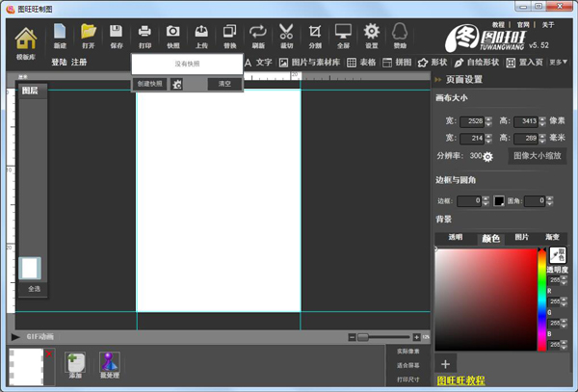Click the 保存 save disk icon
The height and width of the screenshot is (392, 578).
[x=117, y=36]
